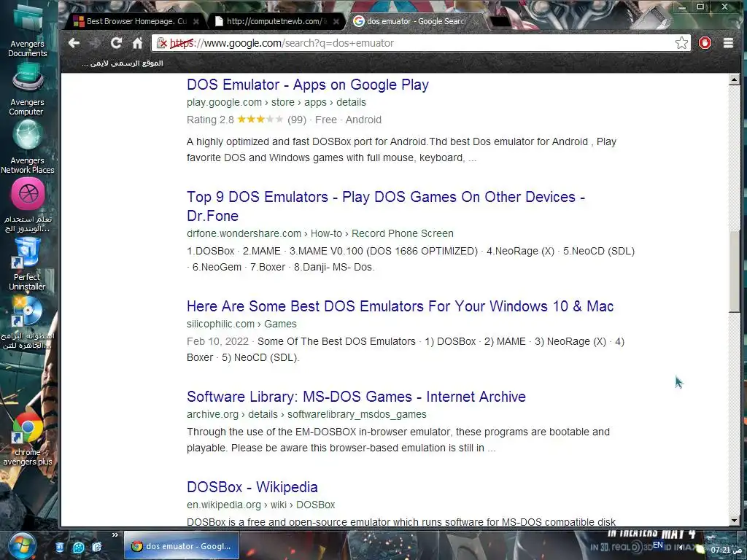Expand hidden tray icons arrow

point(681,547)
